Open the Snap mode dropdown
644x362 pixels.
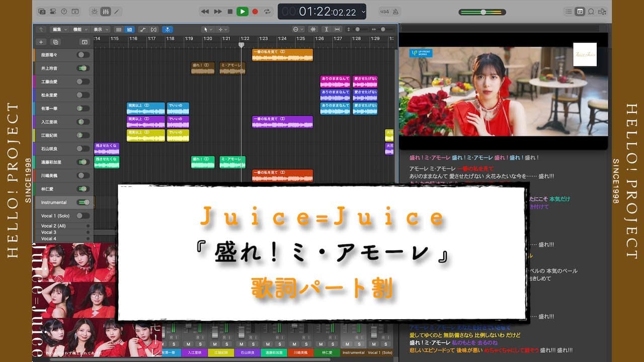tap(298, 30)
